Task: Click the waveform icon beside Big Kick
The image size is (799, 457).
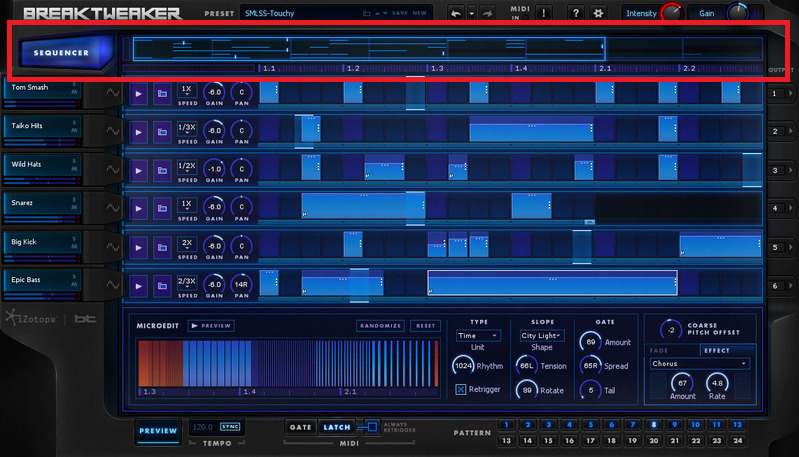Action: tap(112, 247)
